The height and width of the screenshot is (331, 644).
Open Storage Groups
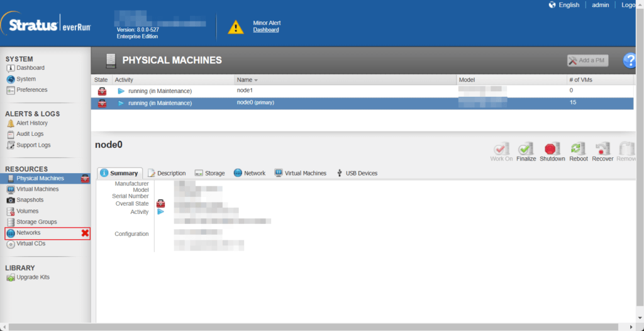31,222
